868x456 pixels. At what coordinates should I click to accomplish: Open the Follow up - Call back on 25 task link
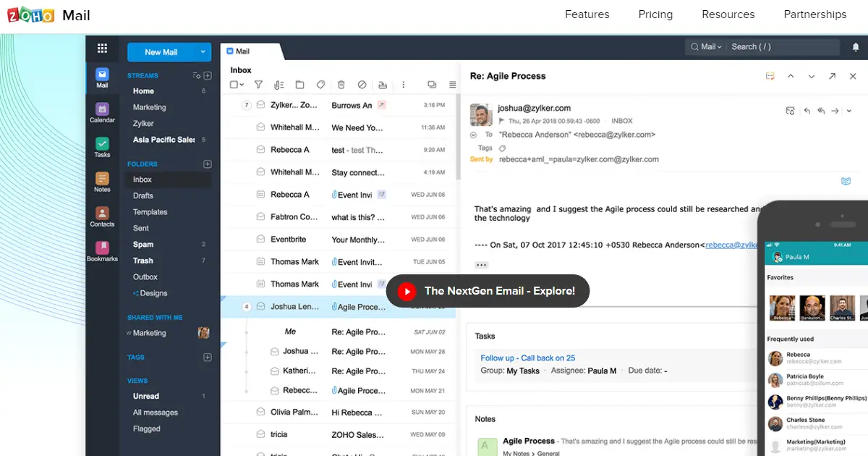point(528,358)
